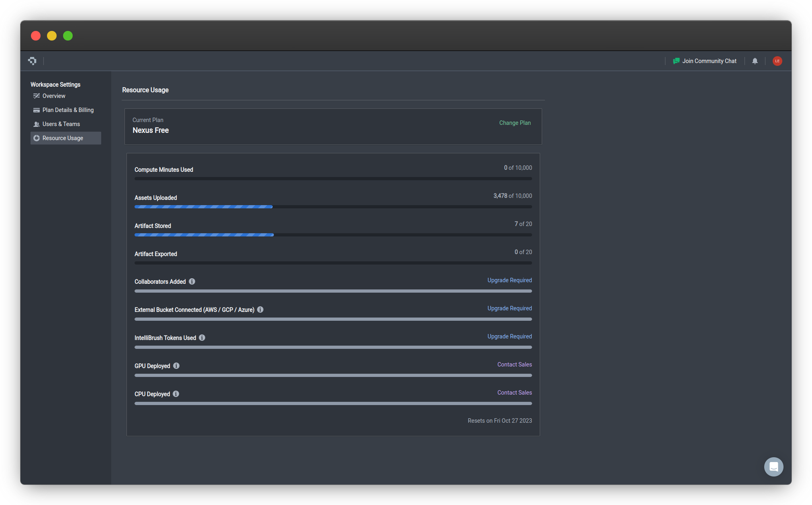Viewport: 812px width, 505px height.
Task: Open Plan Details & Billing page
Action: tap(66, 110)
